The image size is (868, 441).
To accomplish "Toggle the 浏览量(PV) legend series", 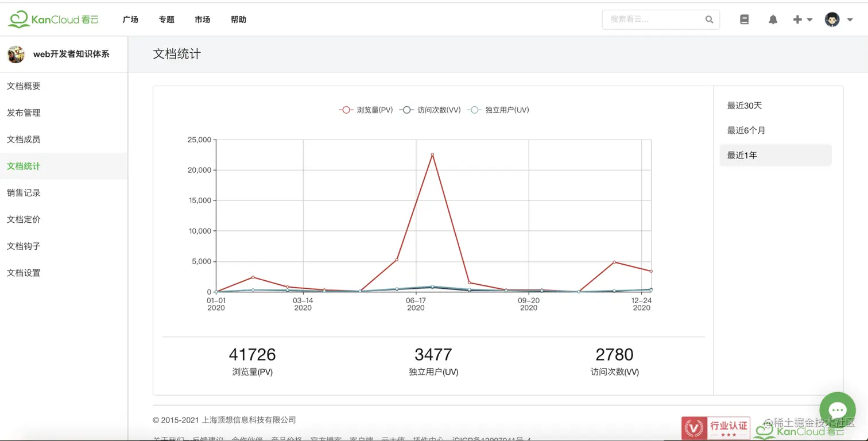I will coord(366,110).
